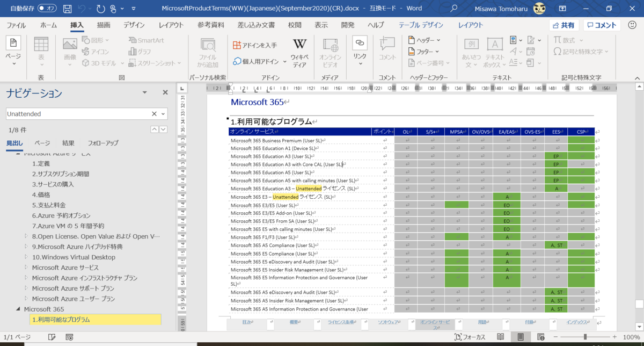Click the Redo arrow in the quick access toolbar
The width and height of the screenshot is (644, 346).
tap(101, 9)
